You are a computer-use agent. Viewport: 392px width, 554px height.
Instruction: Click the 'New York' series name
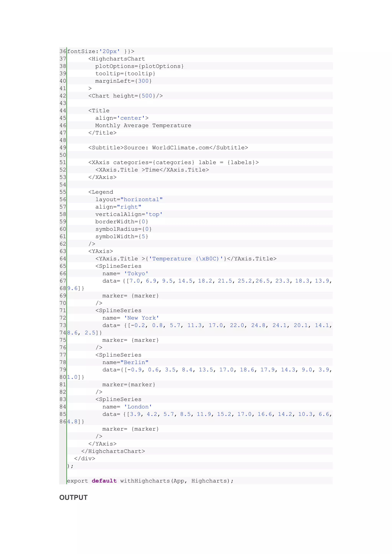pos(141,318)
